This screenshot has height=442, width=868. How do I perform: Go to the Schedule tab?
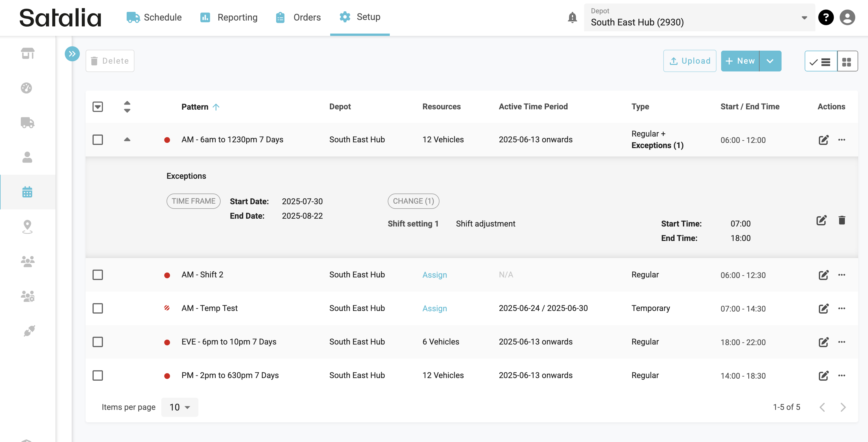[x=154, y=17]
